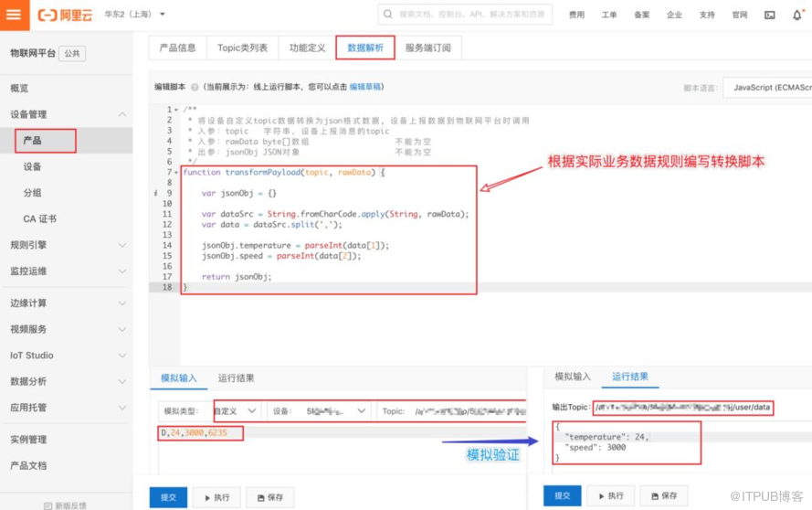
Task: Expand the 应用托管 sidebar section
Action: tap(67, 407)
